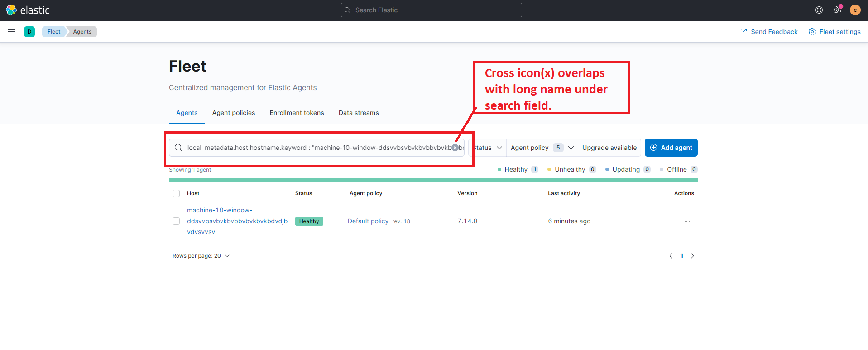Screen dimensions: 868x350
Task: Click inside the agent query search field
Action: (317, 148)
